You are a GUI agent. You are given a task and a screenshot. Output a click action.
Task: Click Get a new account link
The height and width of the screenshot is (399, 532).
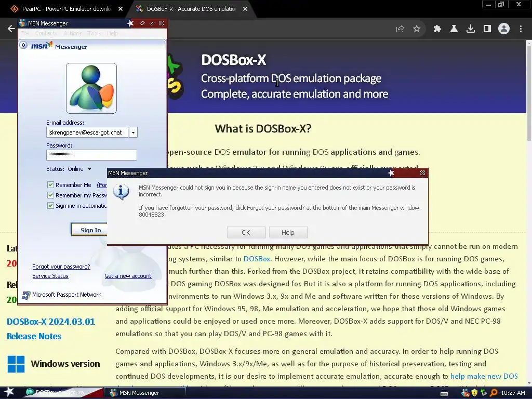[x=128, y=276]
